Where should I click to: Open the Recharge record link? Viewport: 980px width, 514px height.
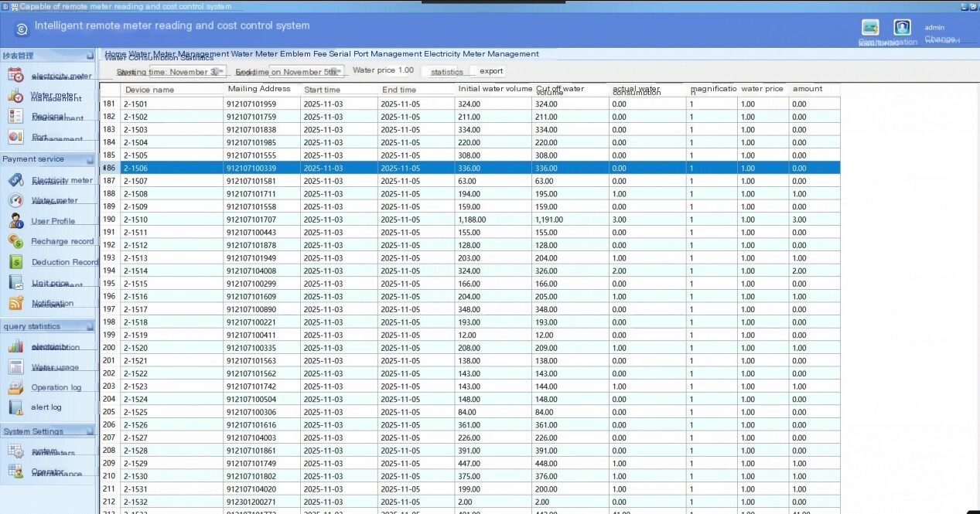coord(62,241)
